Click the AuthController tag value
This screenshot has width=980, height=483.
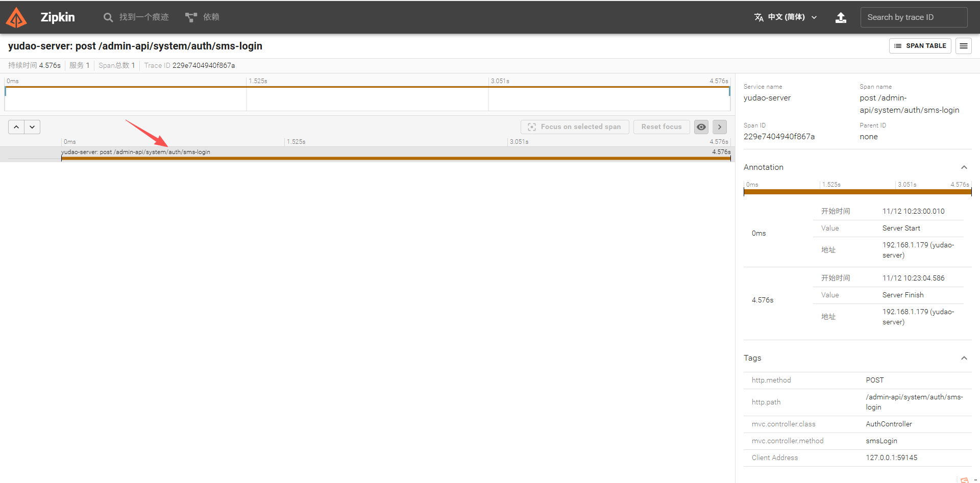coord(889,424)
